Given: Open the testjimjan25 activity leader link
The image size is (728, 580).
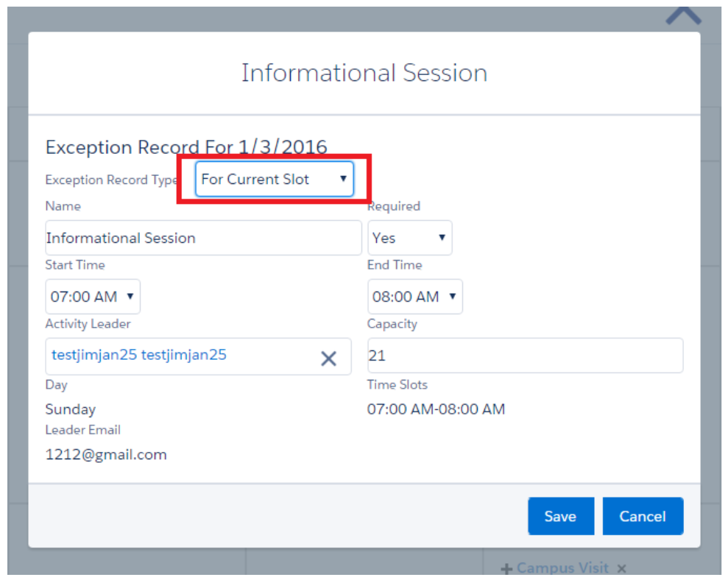Looking at the screenshot, I should point(139,355).
